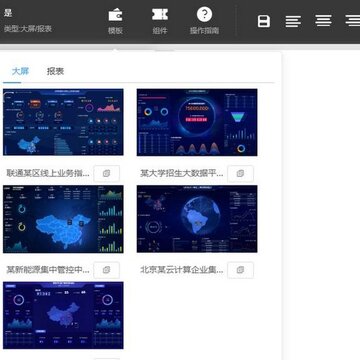Apply left align from the toolbar
Viewport: 360px width, 360px height.
coord(293,21)
